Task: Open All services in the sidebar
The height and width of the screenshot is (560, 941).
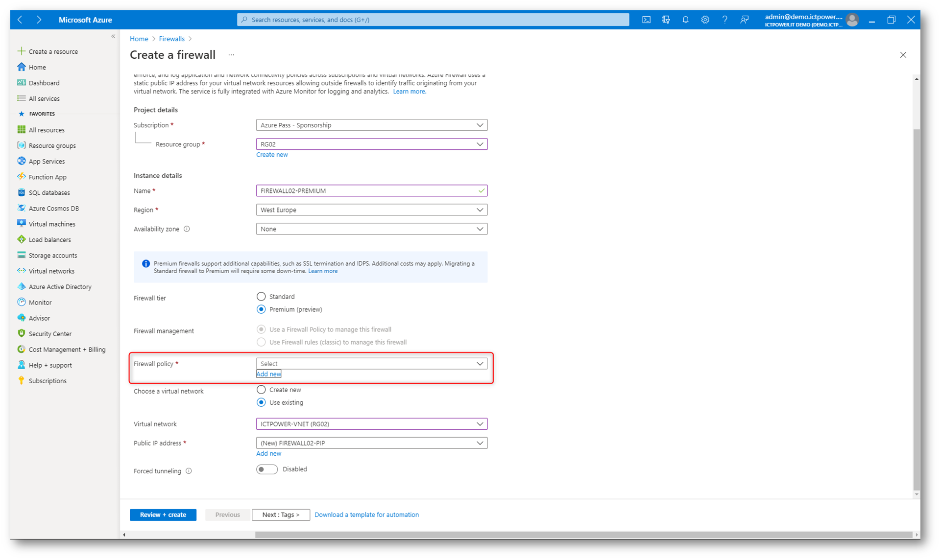Action: [44, 98]
